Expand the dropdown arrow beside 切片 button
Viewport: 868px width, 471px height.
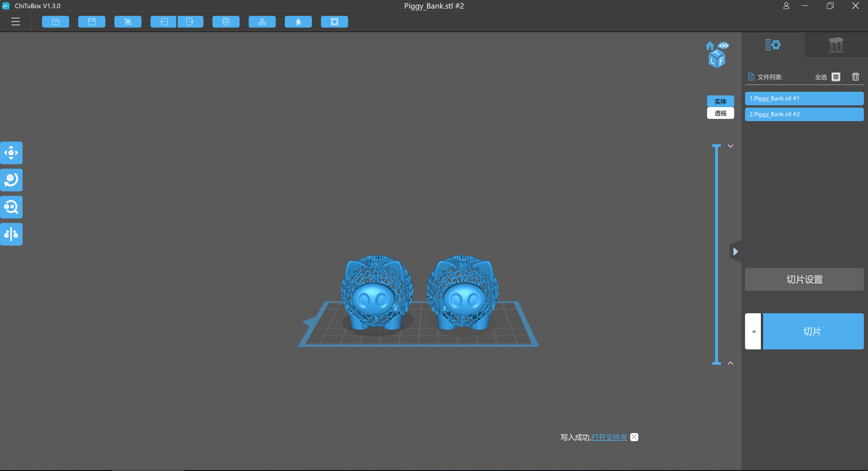(x=753, y=331)
